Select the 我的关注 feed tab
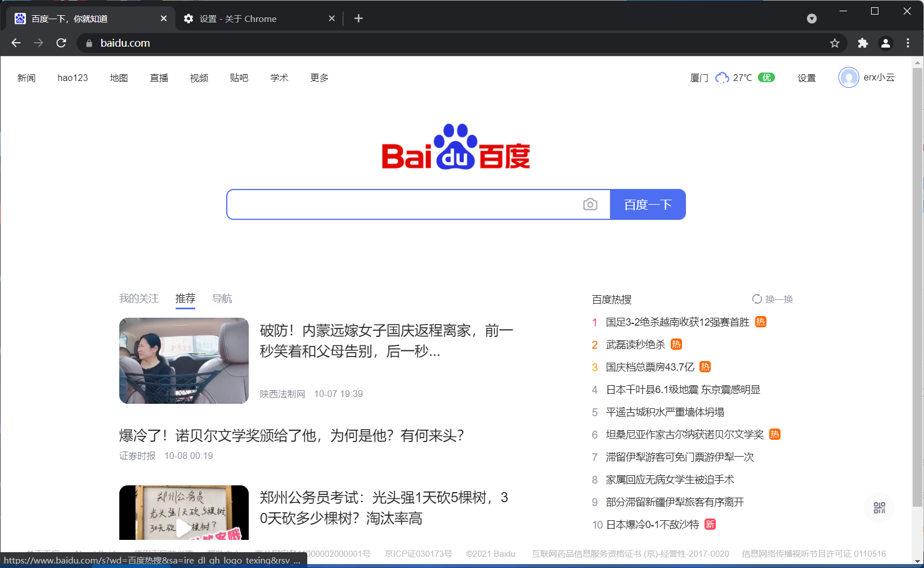The height and width of the screenshot is (568, 924). click(139, 299)
